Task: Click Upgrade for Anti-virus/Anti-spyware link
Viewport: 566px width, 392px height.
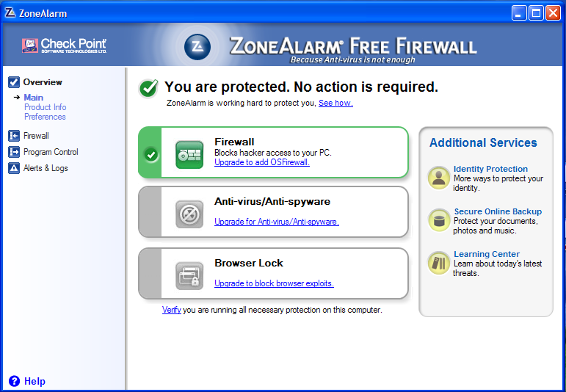Action: pos(277,222)
